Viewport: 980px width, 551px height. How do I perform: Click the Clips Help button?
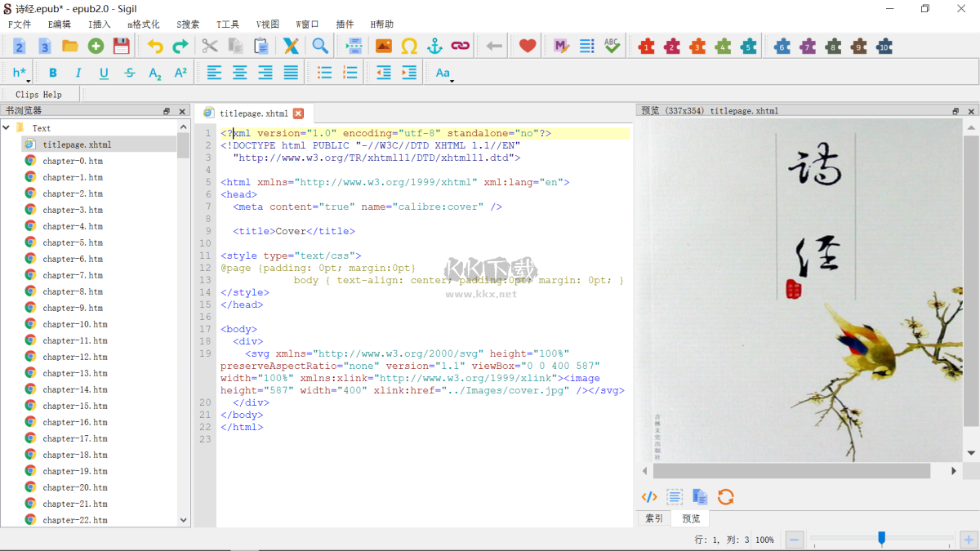(x=38, y=95)
